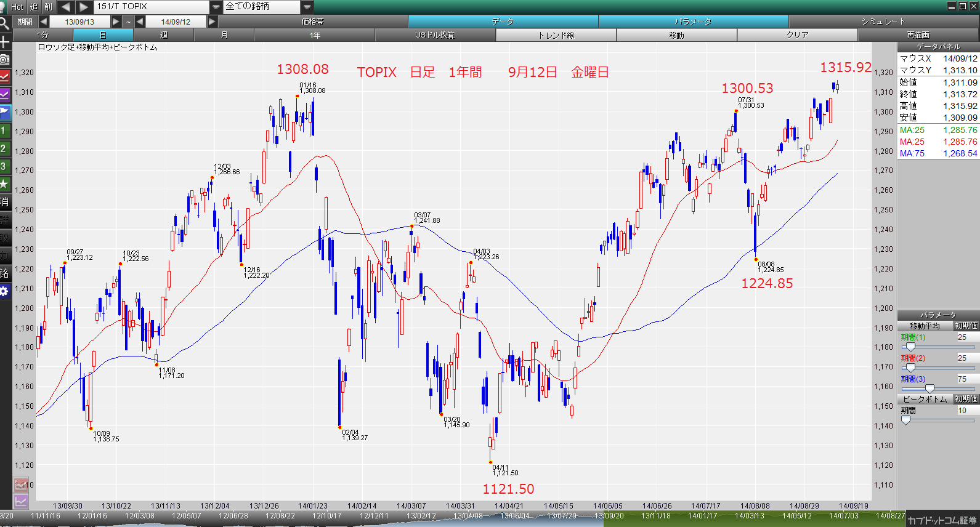Step the start date 13/09/13 backward
This screenshot has height=527, width=980.
(x=43, y=22)
